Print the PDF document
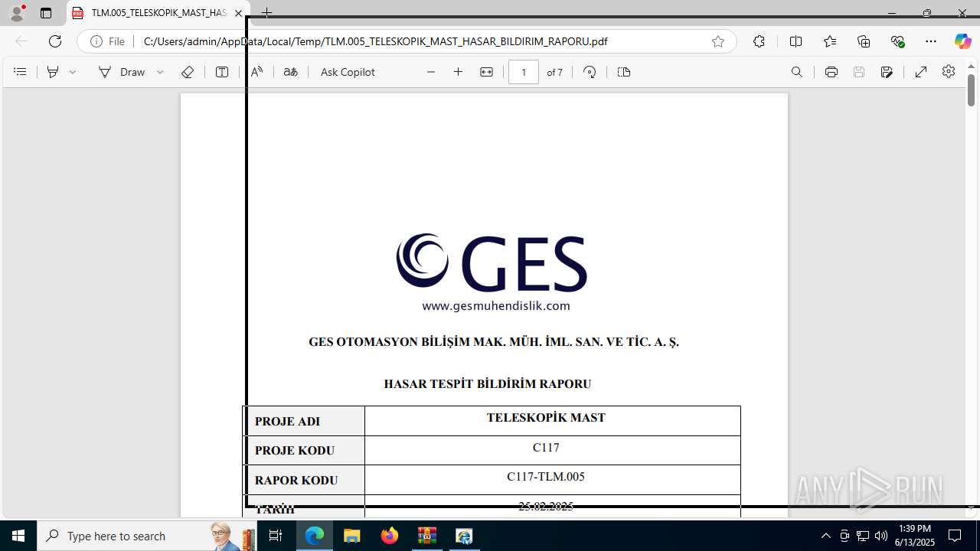 point(831,72)
